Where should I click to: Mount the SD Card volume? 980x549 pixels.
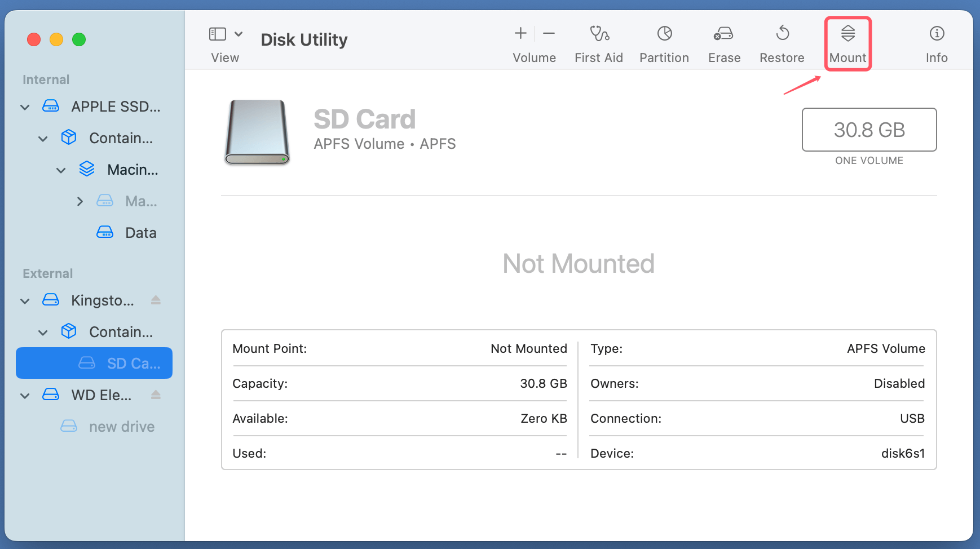click(x=847, y=42)
